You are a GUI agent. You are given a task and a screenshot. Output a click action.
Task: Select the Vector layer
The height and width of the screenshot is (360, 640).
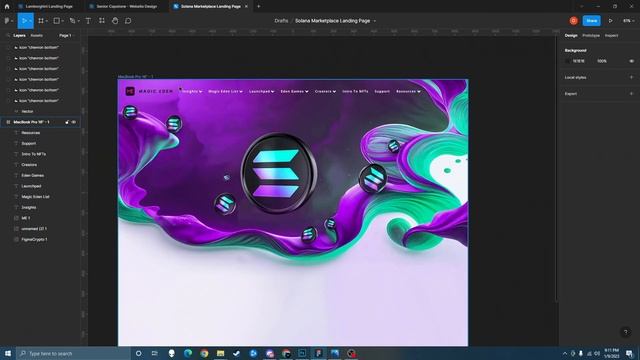(x=27, y=111)
